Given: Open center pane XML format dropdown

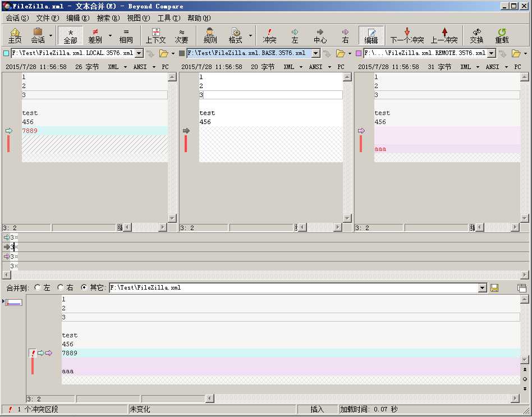Looking at the screenshot, I should click(x=301, y=67).
